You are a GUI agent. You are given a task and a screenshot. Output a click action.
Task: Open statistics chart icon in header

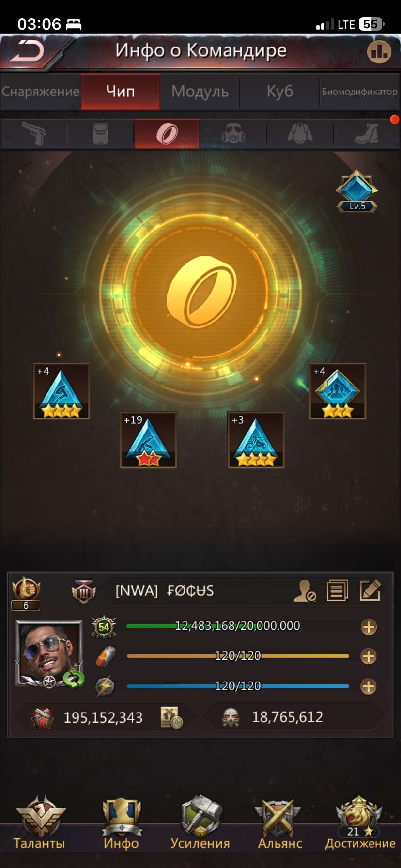379,51
